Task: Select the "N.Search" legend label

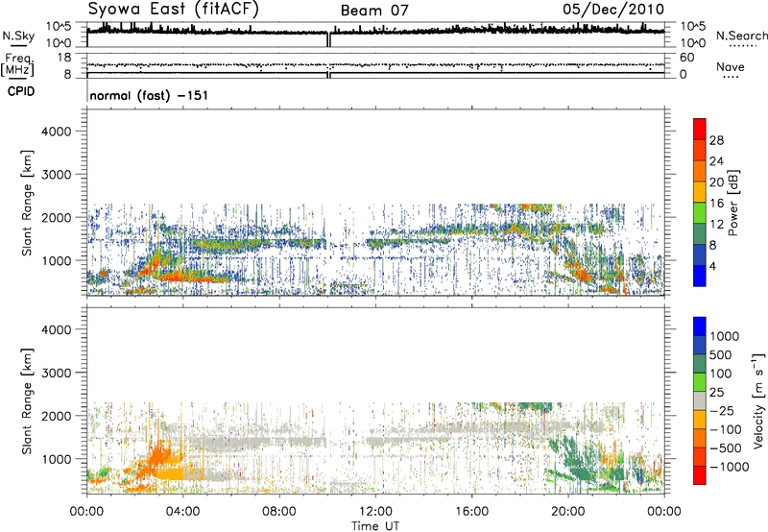Action: coord(741,36)
